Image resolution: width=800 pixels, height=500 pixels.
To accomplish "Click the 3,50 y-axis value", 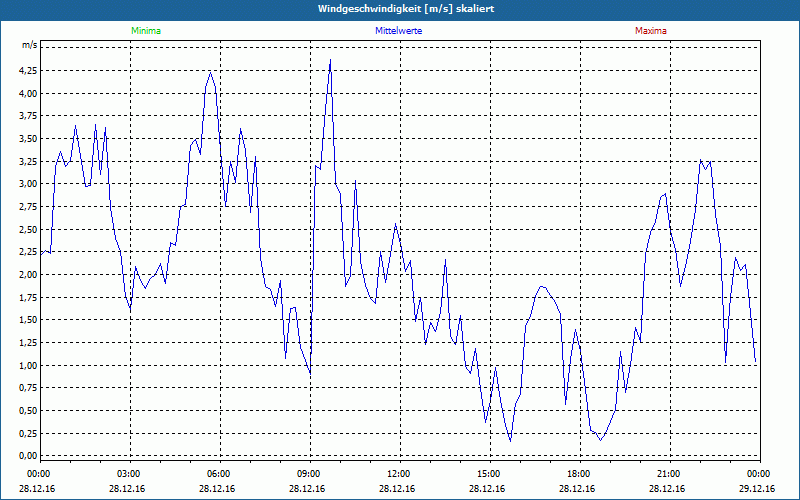I will coord(28,139).
